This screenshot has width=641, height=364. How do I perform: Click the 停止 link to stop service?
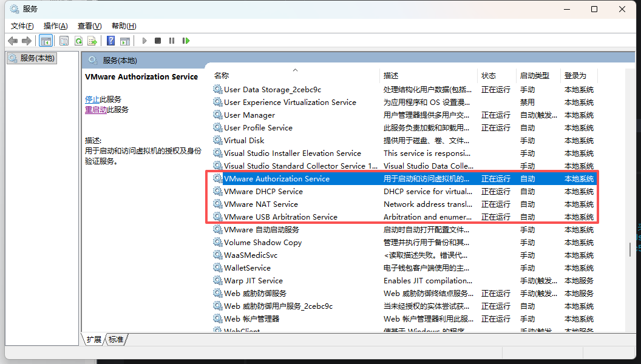[92, 99]
